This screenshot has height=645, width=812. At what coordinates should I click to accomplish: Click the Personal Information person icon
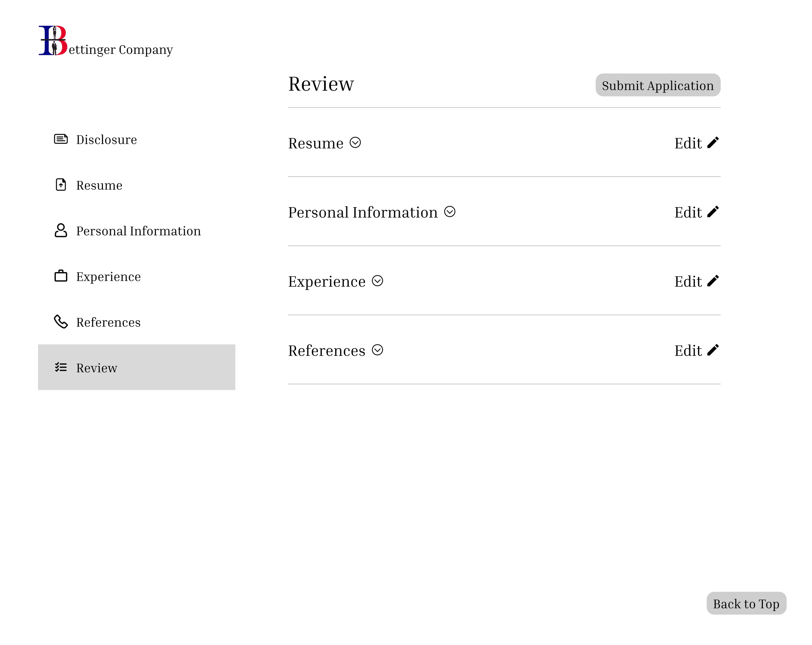pyautogui.click(x=61, y=230)
